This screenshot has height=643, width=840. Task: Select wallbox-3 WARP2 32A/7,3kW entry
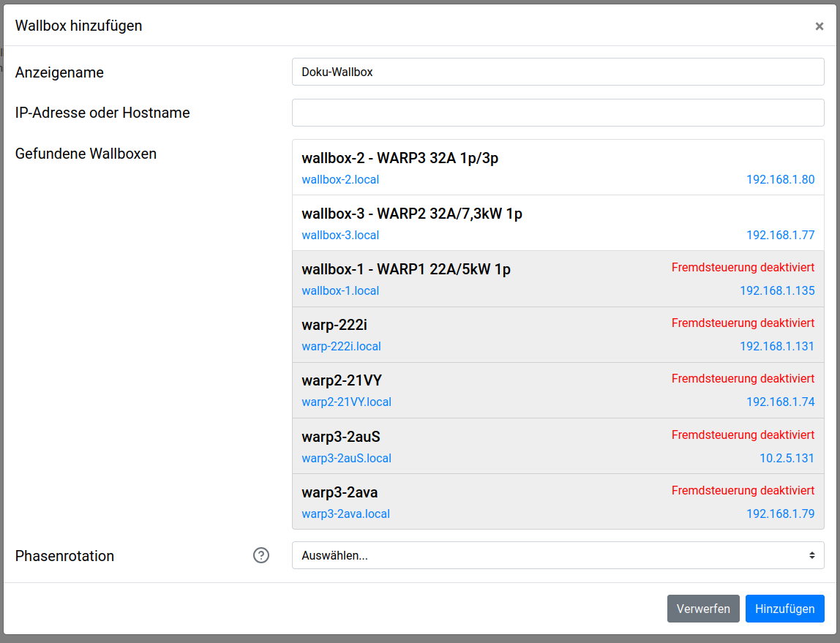pos(512,214)
